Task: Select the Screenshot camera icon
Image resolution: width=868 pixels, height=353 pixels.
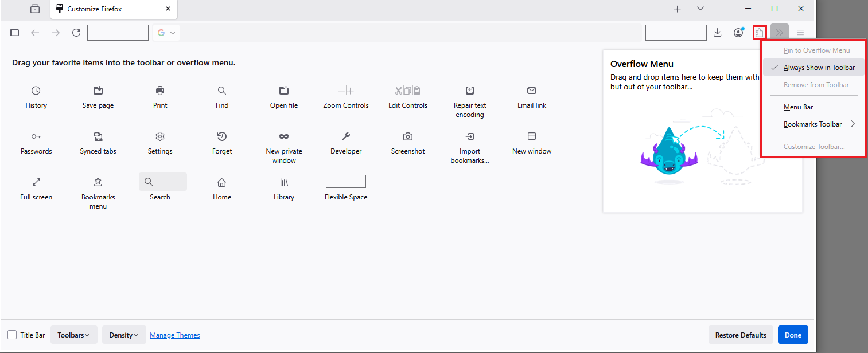Action: click(408, 136)
